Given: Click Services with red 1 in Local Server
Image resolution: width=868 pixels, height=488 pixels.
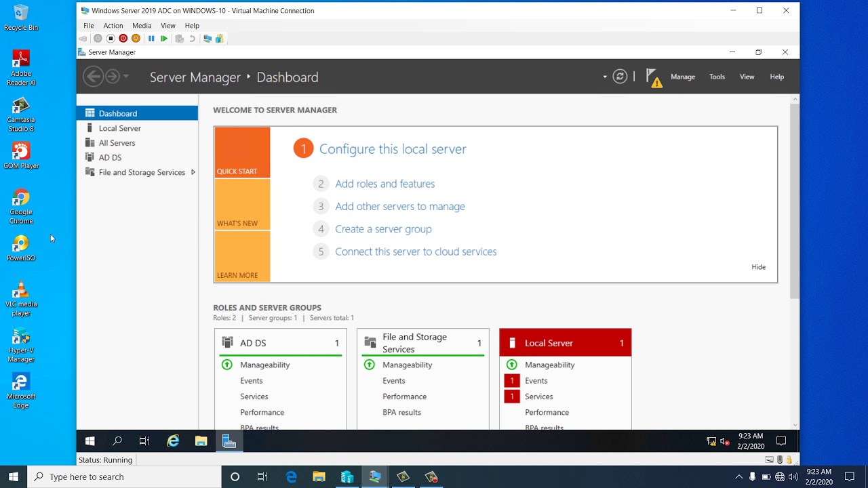Looking at the screenshot, I should tap(538, 396).
